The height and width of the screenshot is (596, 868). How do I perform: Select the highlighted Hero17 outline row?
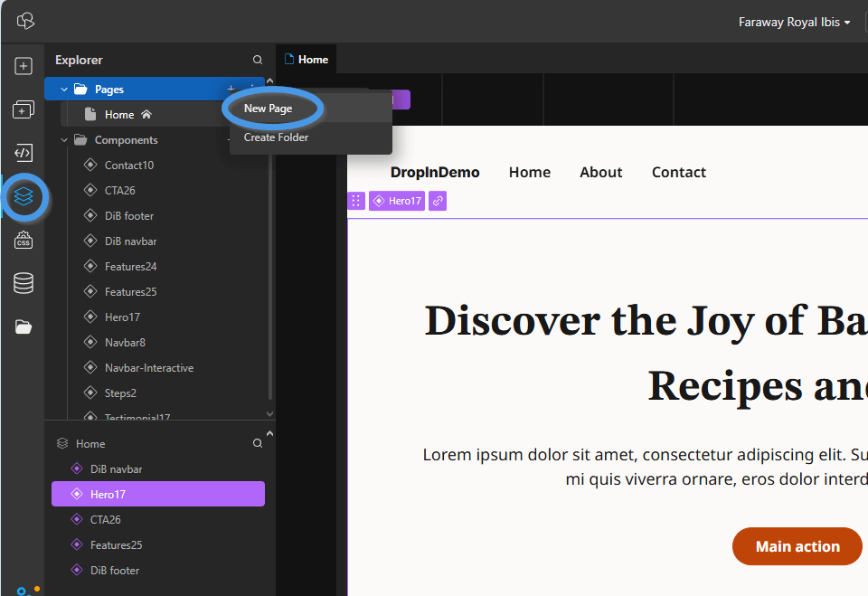158,494
